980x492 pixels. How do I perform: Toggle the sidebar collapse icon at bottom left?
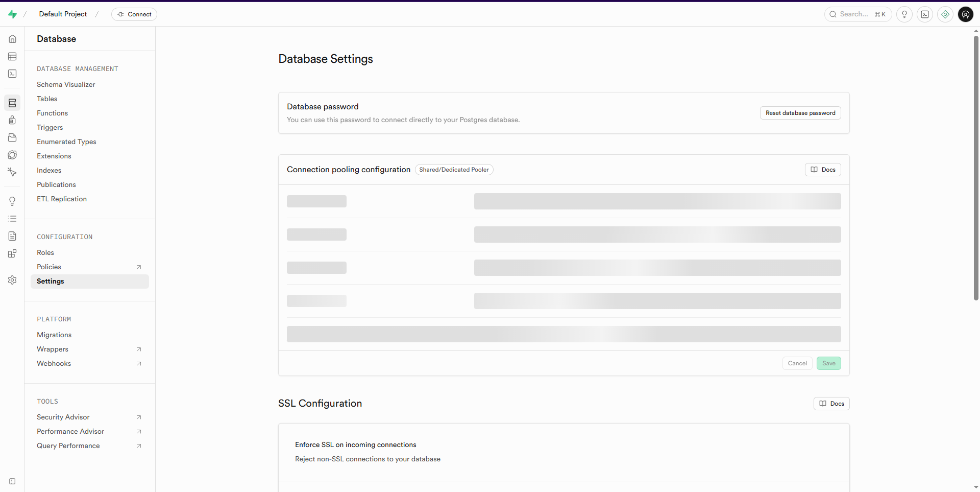(12, 481)
